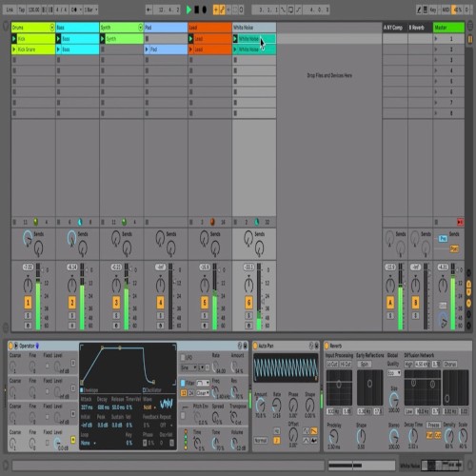Select the Master track header

tap(448, 28)
